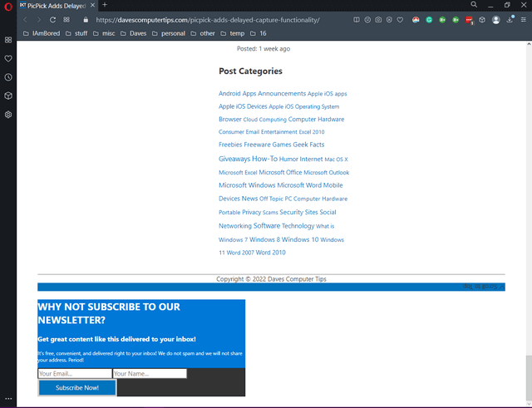
Task: Open Settings gear in the sidebar
Action: click(x=8, y=115)
